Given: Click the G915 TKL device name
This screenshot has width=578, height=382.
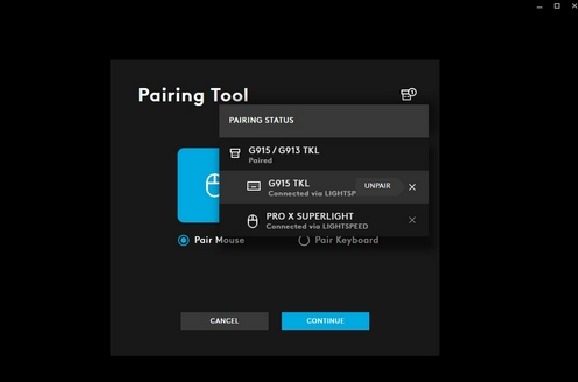Looking at the screenshot, I should (289, 183).
